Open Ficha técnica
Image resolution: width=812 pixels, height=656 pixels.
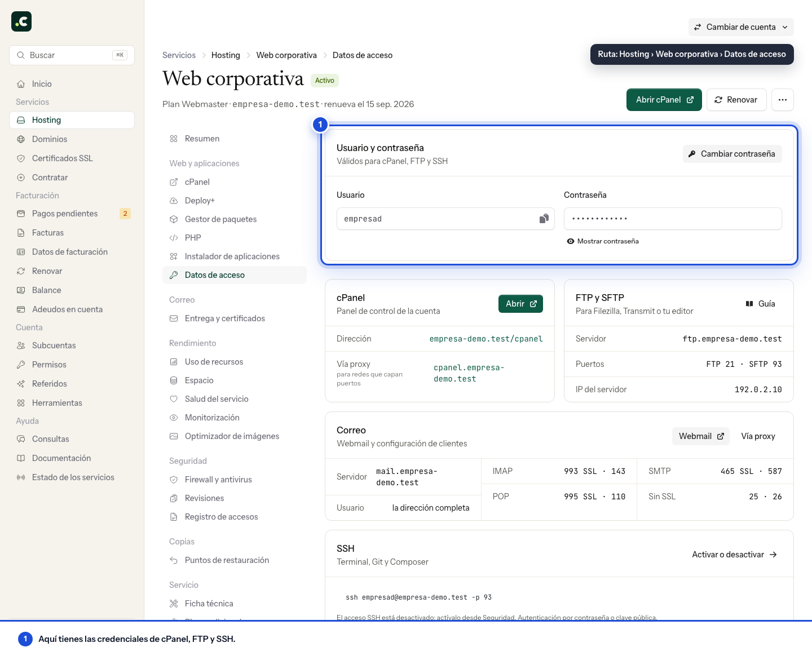click(x=235, y=604)
